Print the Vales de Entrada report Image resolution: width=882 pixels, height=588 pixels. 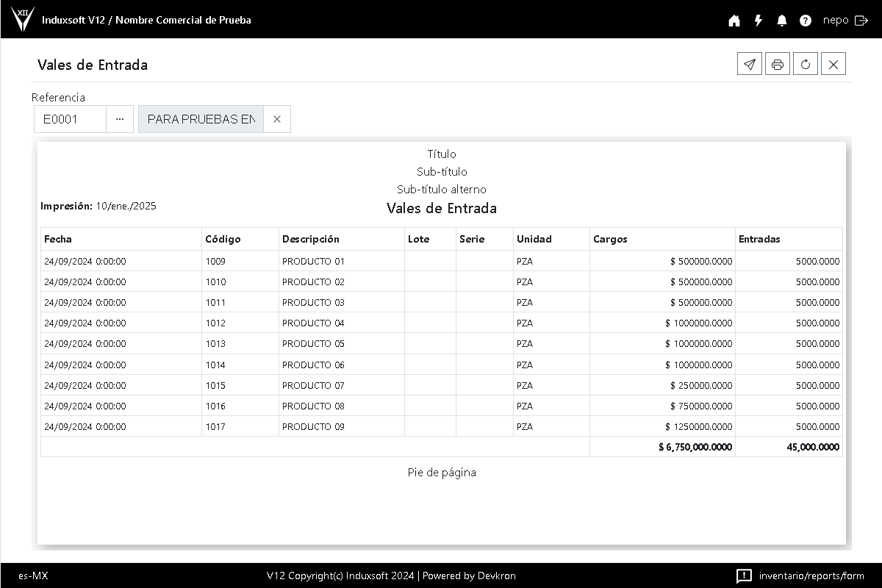tap(777, 65)
